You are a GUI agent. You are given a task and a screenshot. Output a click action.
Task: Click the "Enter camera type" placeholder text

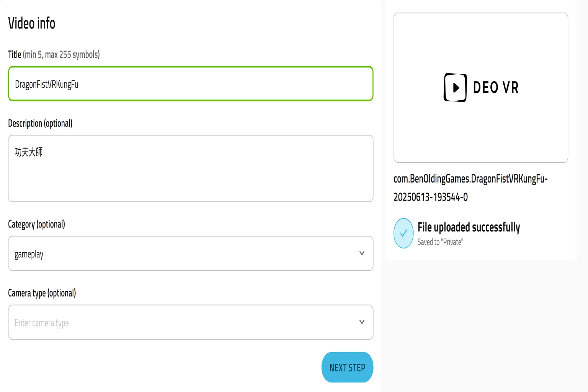point(42,323)
